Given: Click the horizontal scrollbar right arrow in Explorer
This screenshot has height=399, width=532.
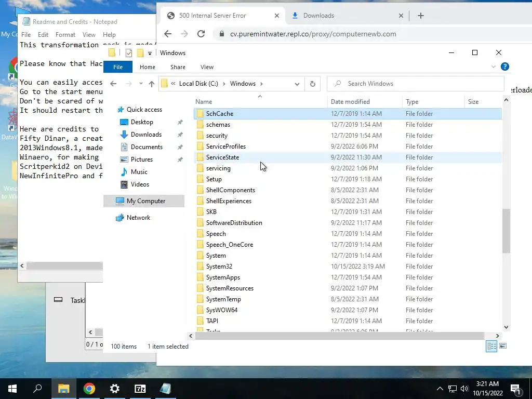Looking at the screenshot, I should 497,336.
